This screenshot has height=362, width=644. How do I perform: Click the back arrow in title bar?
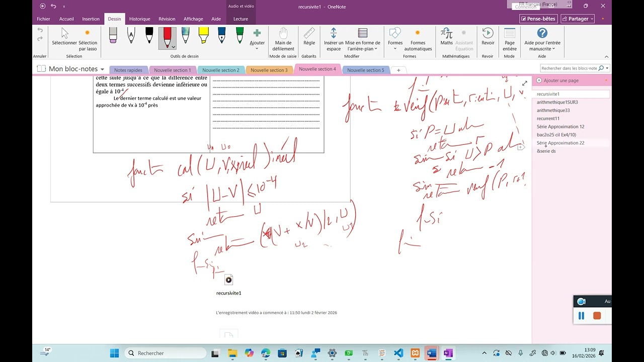click(x=43, y=6)
